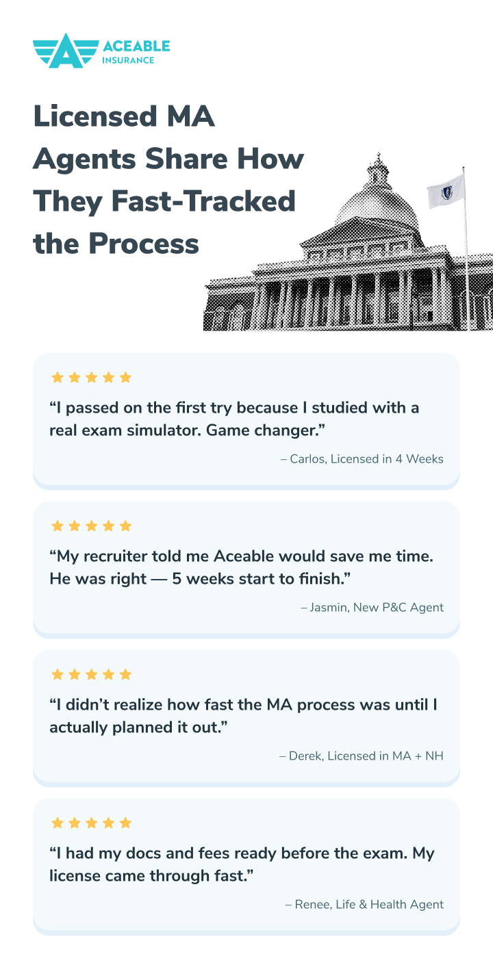Click the third star in Jasmin's review
493x980 pixels.
(x=91, y=526)
